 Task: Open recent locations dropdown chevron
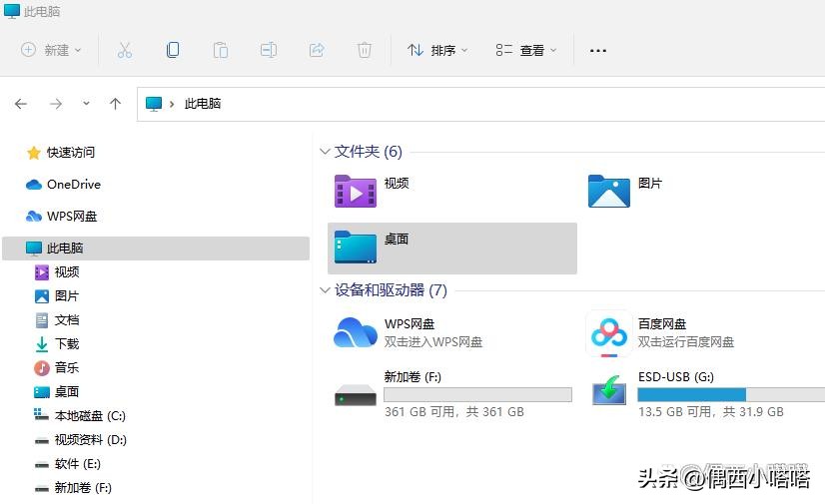pyautogui.click(x=86, y=104)
